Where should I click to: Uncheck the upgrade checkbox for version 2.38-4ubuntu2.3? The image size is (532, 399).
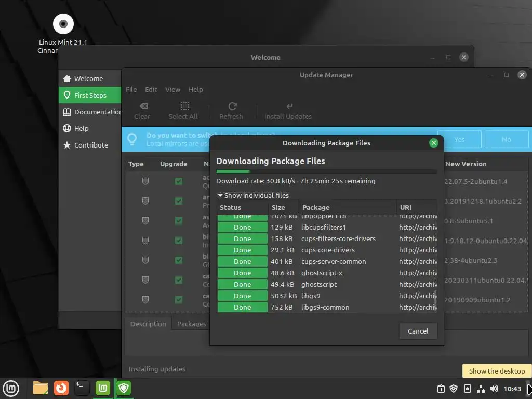[x=179, y=260]
